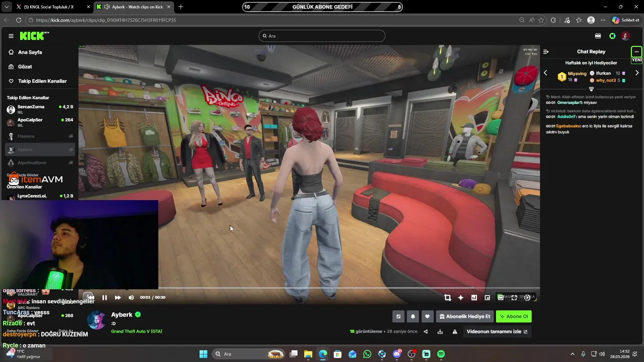644x362 pixels.
Task: Open Edge settings and more menu
Action: [603, 20]
